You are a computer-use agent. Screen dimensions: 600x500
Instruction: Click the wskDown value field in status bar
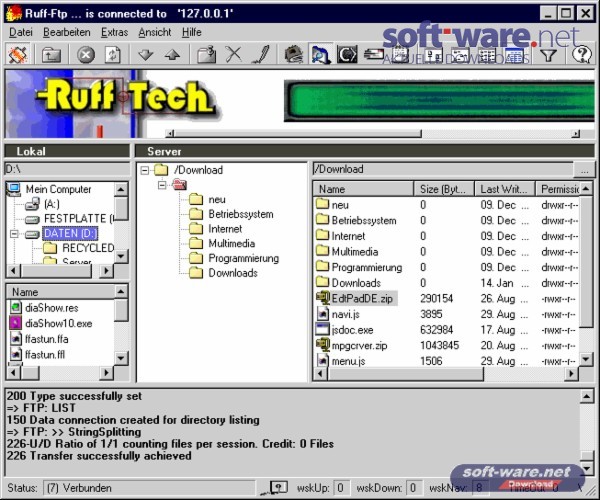[413, 488]
